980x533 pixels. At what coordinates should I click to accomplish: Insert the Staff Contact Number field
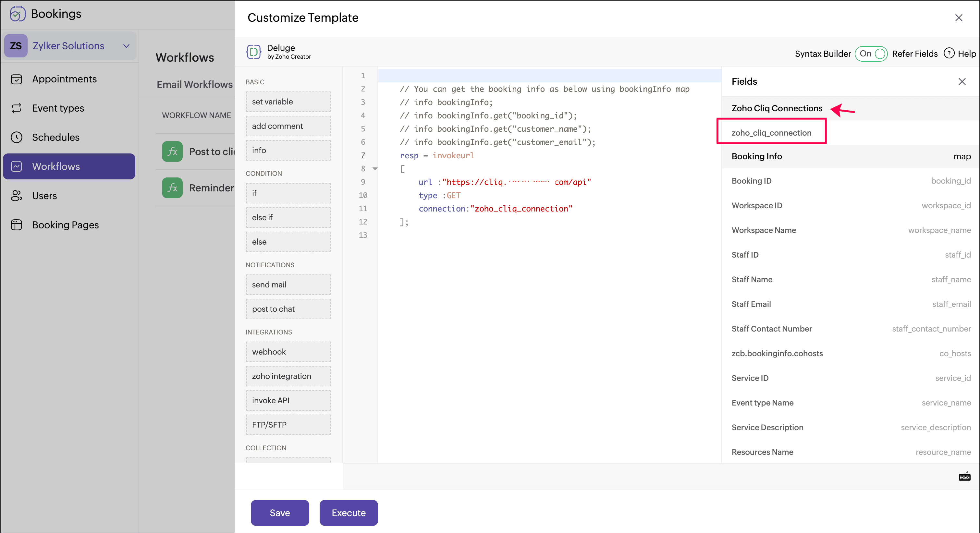pos(851,329)
